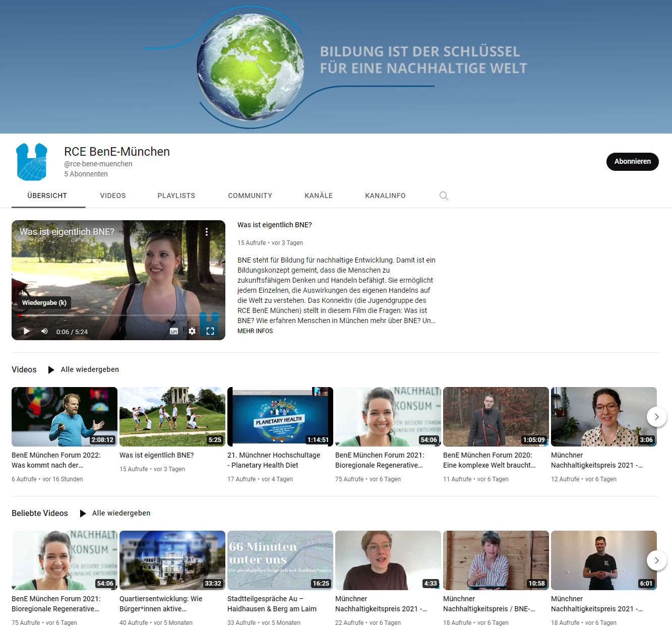The image size is (672, 638).
Task: Click the "17 Aufrufe • vor 4 Tagen" text
Action: click(x=260, y=479)
